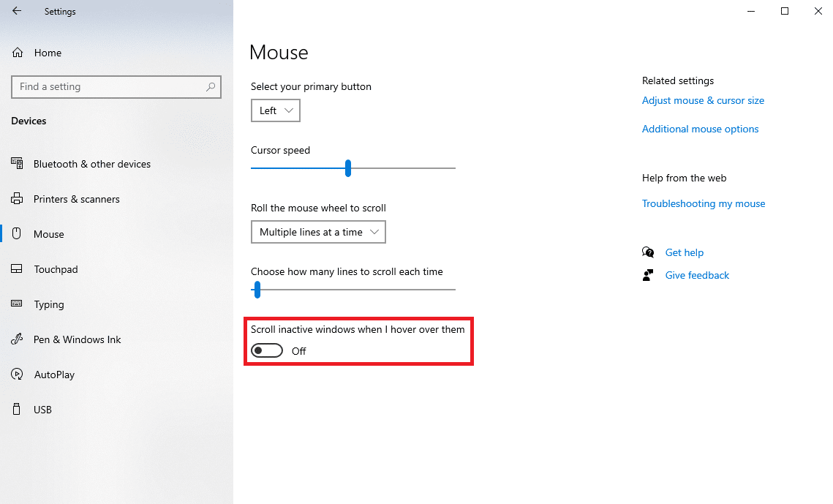Open Pen & Windows Ink icon
833x504 pixels.
[x=16, y=339]
